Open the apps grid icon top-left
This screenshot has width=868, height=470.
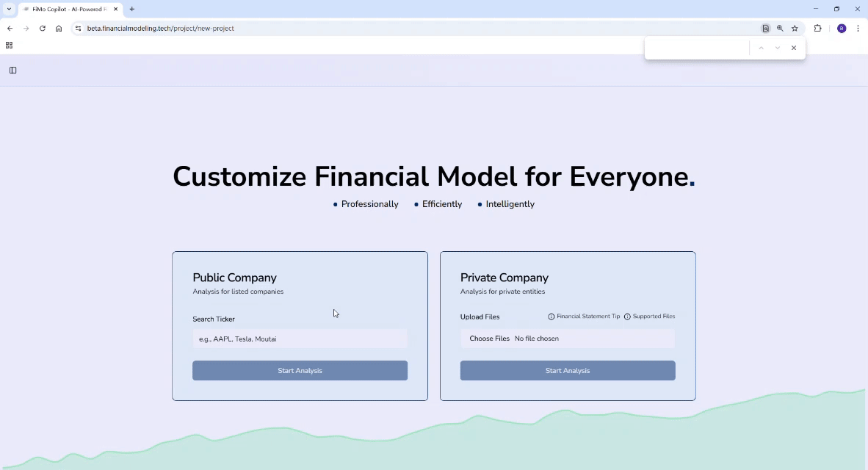[x=9, y=45]
